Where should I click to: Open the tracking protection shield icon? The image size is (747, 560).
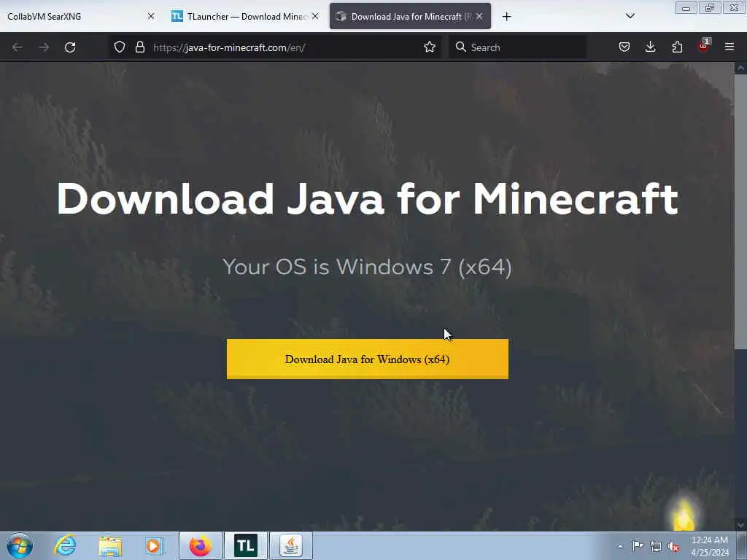[120, 47]
